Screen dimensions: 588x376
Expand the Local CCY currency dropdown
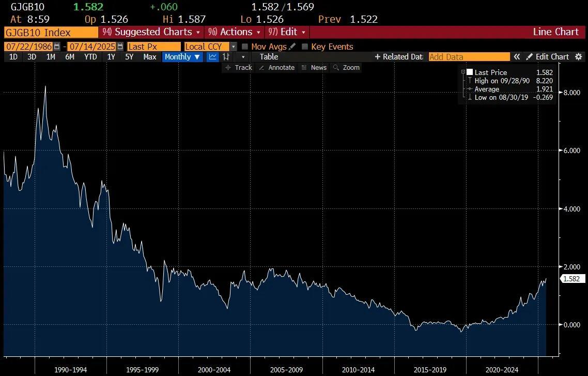pyautogui.click(x=234, y=47)
